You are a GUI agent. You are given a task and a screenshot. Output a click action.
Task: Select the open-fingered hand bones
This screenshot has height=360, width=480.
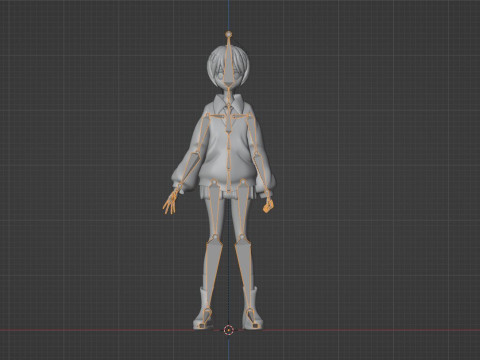[171, 202]
